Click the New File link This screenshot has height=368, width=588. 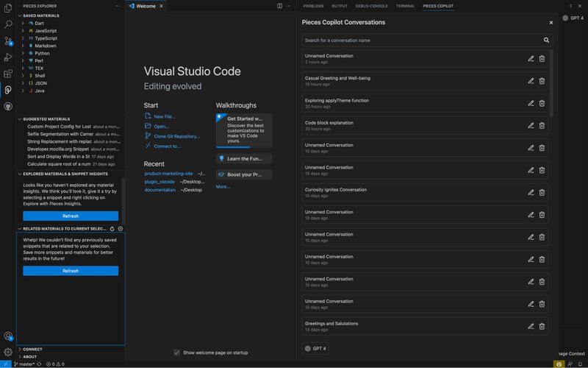(164, 116)
